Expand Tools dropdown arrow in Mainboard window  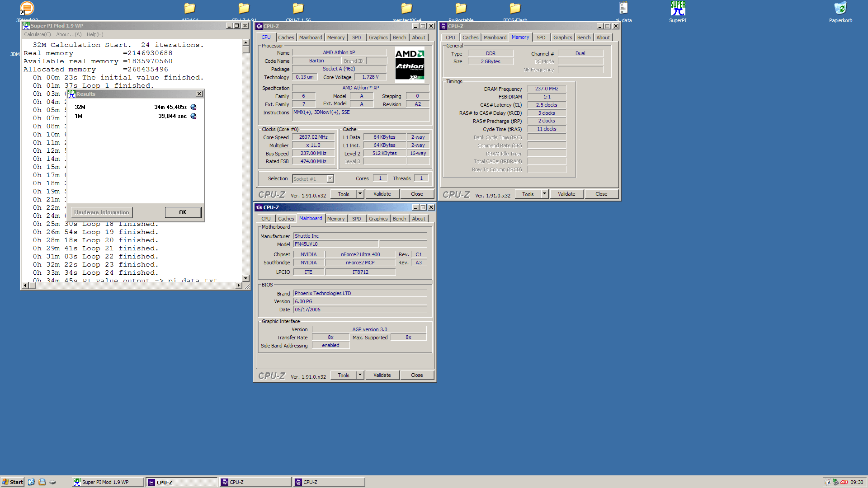click(360, 375)
